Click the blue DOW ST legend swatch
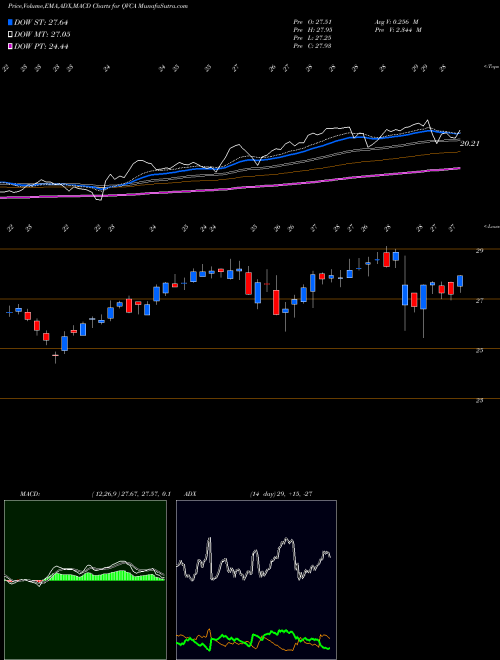This screenshot has width=500, height=660. [10, 22]
